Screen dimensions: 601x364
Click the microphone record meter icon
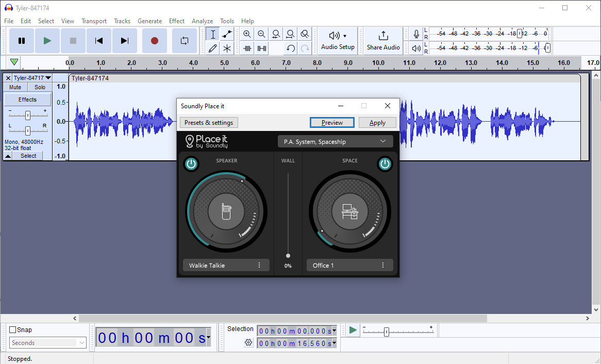(x=416, y=34)
